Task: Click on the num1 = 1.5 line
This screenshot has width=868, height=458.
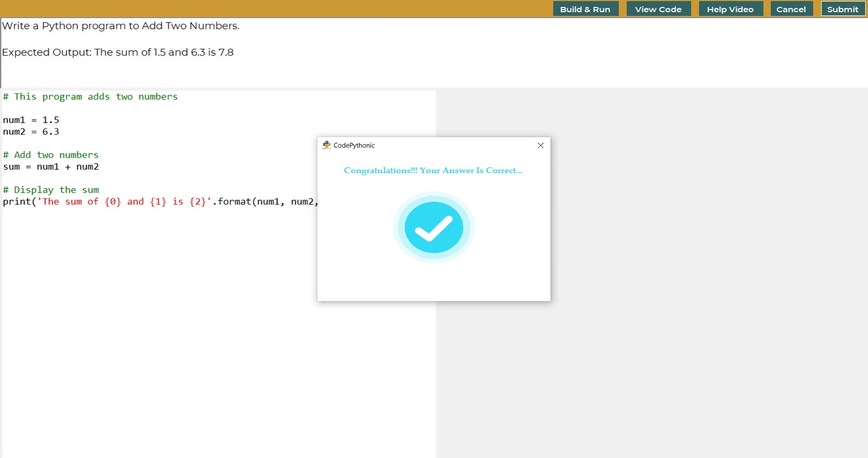Action: pyautogui.click(x=31, y=120)
